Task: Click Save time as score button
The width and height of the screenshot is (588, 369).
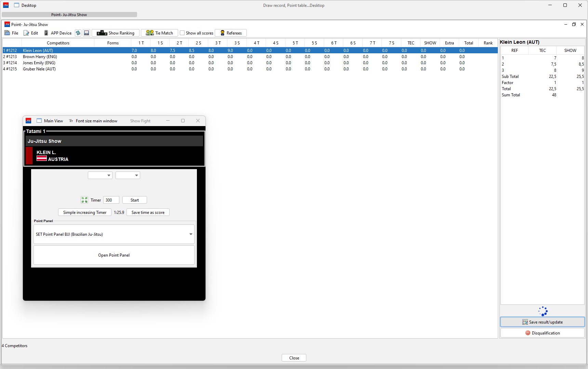Action: [148, 213]
